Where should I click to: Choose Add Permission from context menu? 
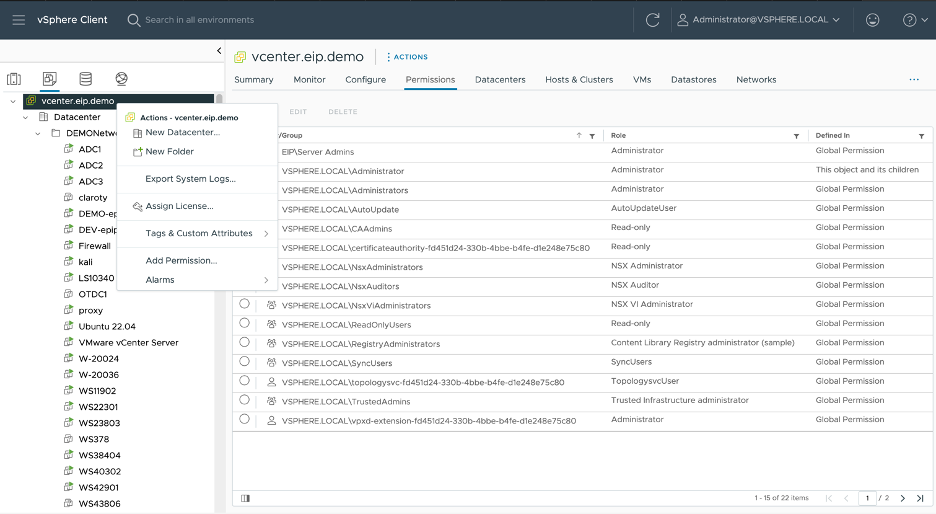[x=181, y=260]
